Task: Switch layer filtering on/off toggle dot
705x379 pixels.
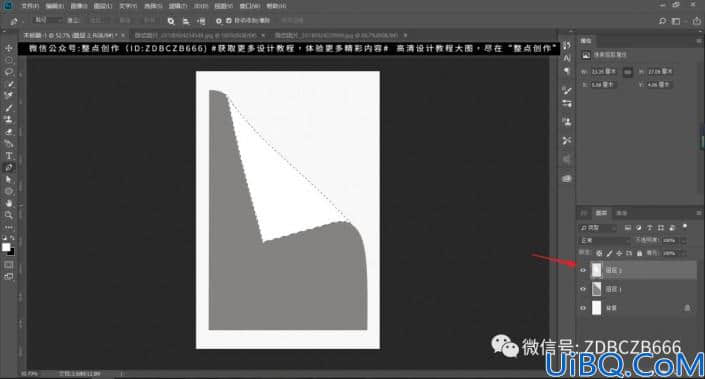Action: coord(685,226)
